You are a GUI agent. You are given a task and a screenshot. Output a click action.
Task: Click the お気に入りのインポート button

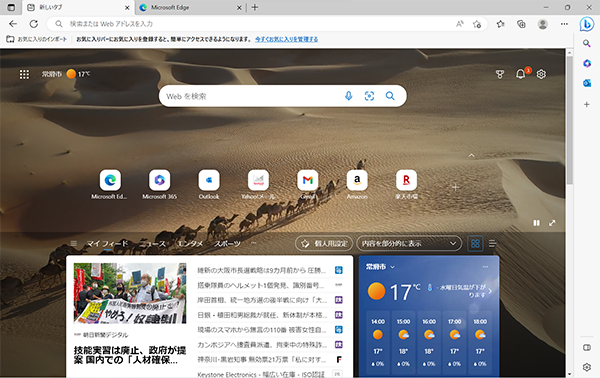tap(37, 39)
